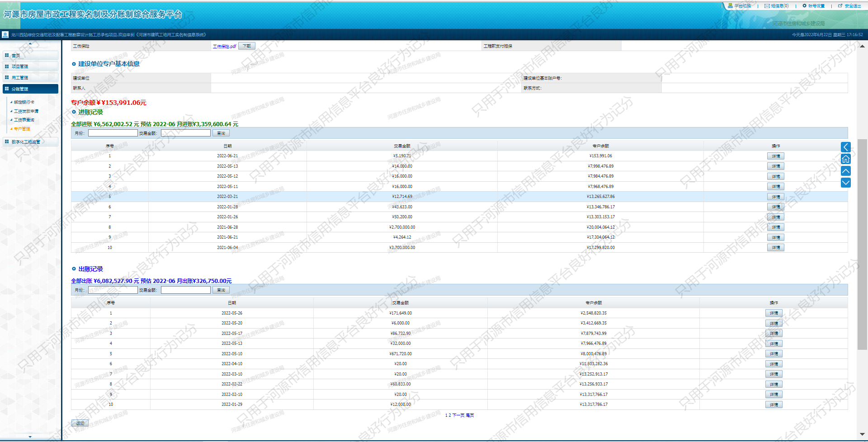Click 平台切换 text link
This screenshot has width=868, height=442.
(742, 6)
